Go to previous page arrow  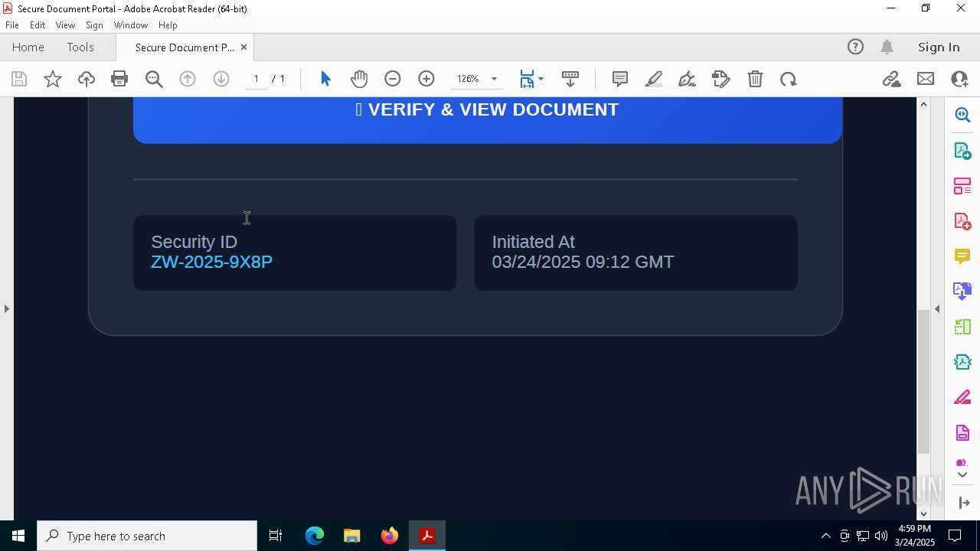click(188, 79)
